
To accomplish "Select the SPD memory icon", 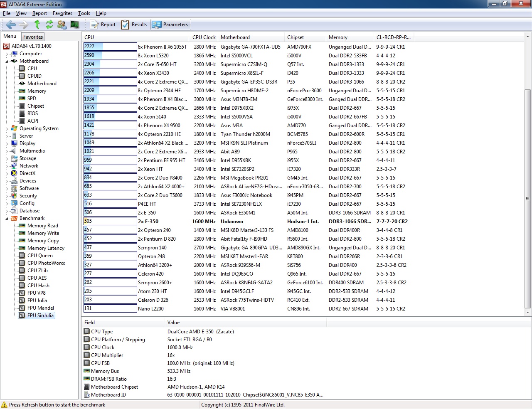I will (x=22, y=99).
